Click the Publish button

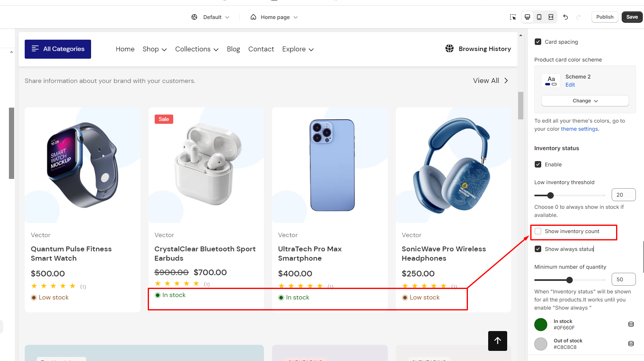(605, 17)
